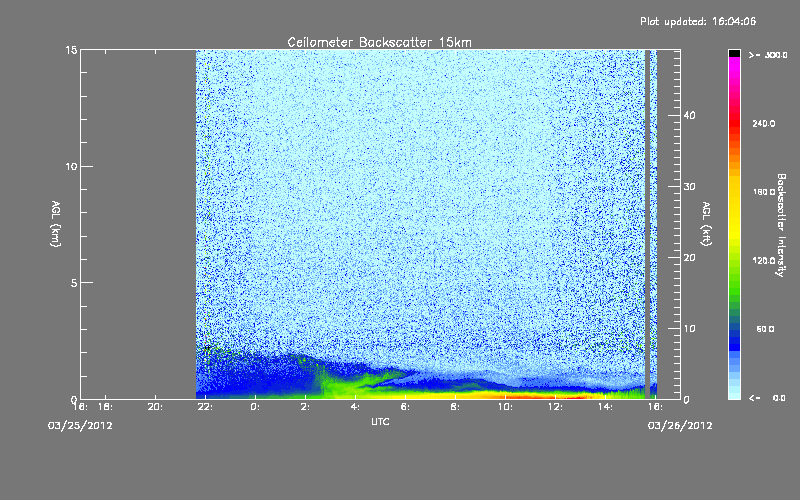The width and height of the screenshot is (800, 500).
Task: Click the colorbar '>= 300.0' maximum label
Action: pyautogui.click(x=768, y=55)
